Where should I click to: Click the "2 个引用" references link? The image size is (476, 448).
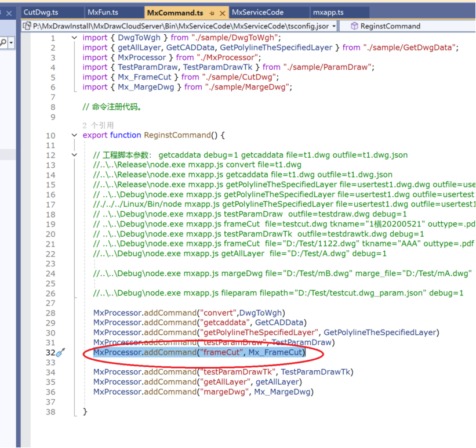coord(98,125)
